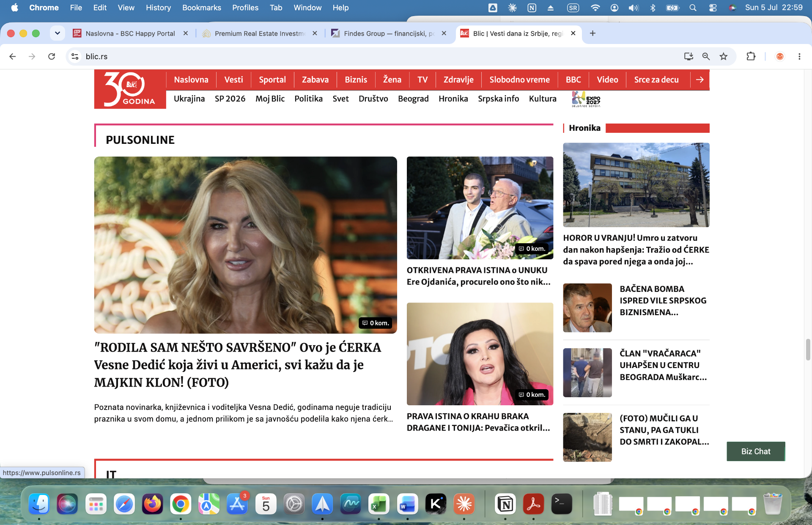Open the History menu
This screenshot has height=525, width=812.
tap(158, 8)
